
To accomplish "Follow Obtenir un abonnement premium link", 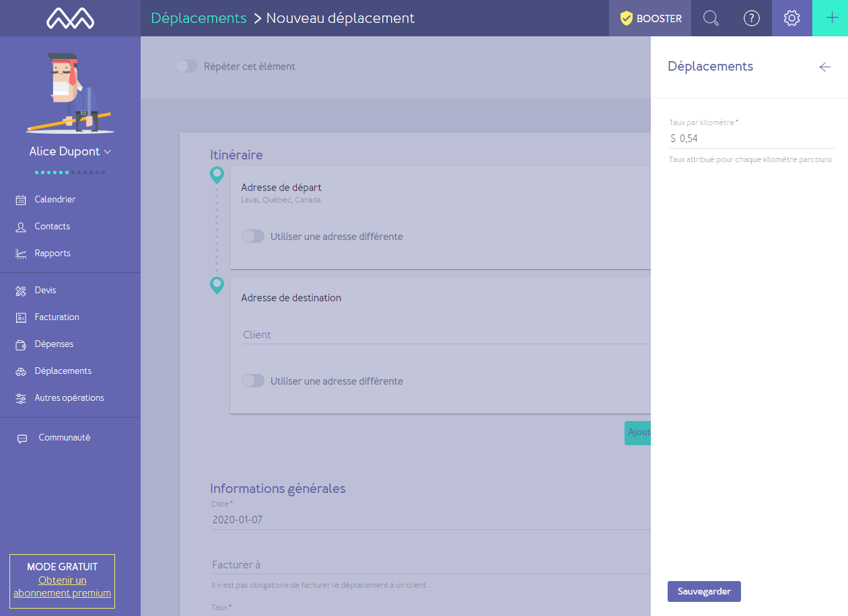I will point(62,586).
